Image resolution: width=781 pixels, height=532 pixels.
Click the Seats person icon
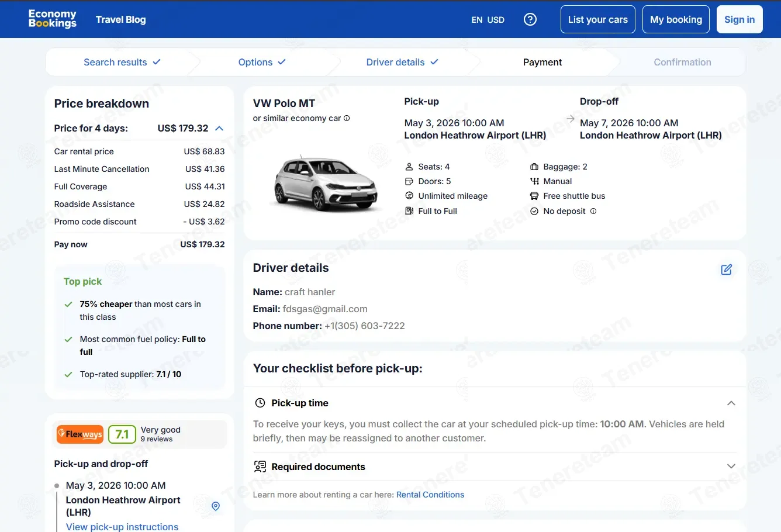tap(409, 167)
